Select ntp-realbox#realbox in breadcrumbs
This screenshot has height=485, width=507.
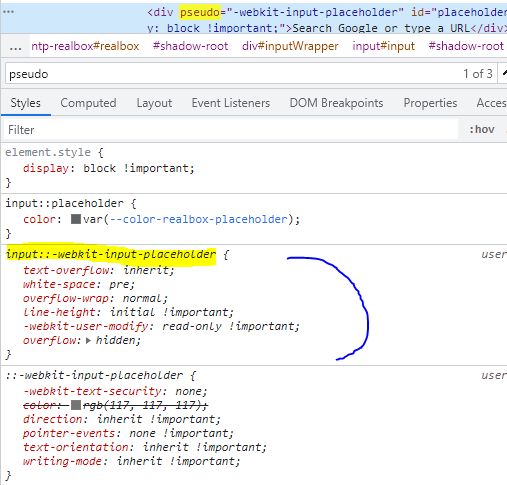[85, 46]
